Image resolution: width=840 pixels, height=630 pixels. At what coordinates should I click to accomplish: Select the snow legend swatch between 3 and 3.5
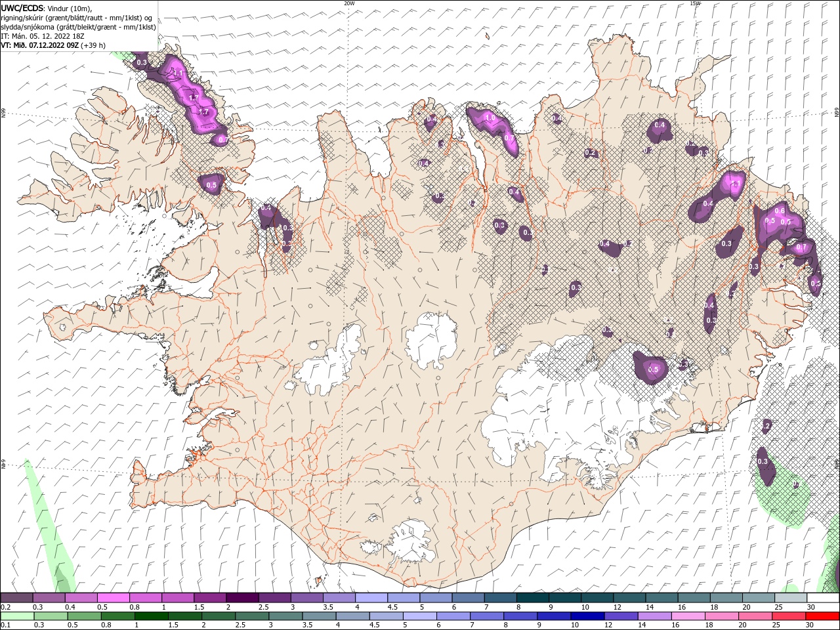307,598
